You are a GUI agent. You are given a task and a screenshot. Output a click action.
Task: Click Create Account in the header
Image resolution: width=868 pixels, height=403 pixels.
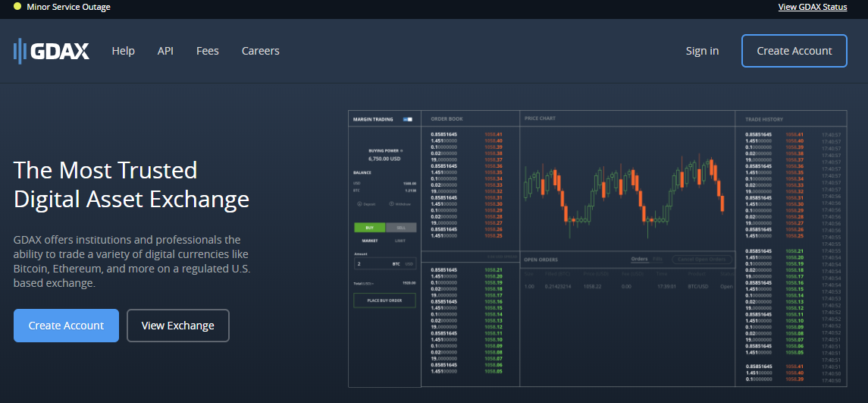794,51
